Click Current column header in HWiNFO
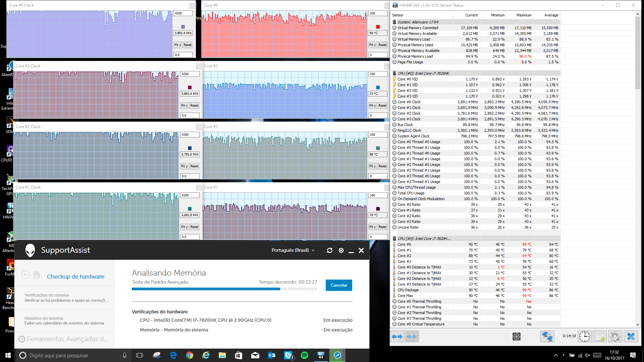The image size is (644, 362). click(x=466, y=15)
